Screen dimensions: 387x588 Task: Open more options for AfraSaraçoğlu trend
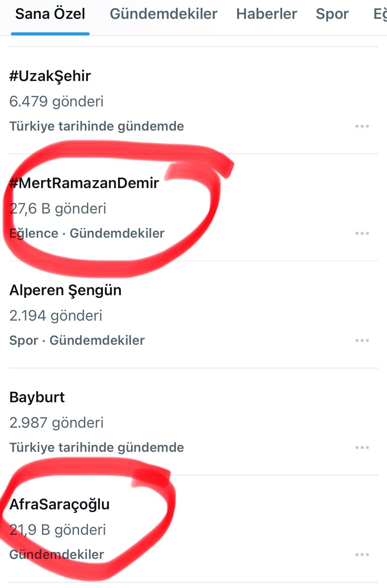click(362, 555)
